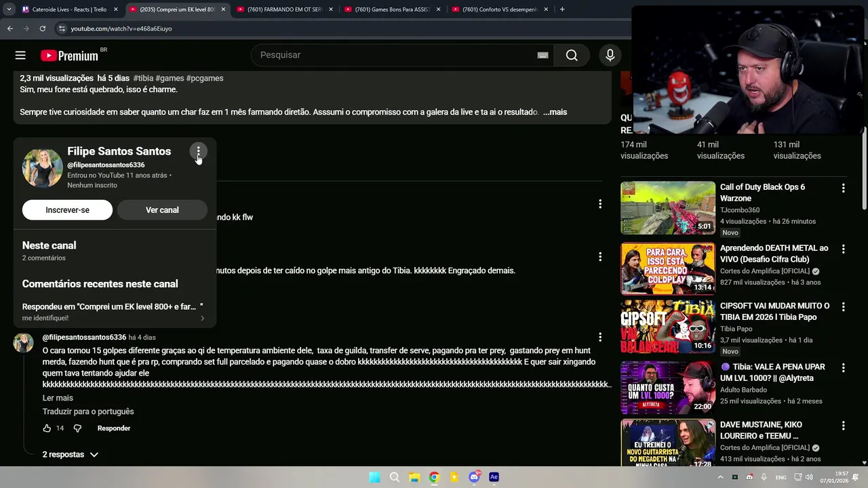This screenshot has height=488, width=868.
Task: Like the filipesantossantos6336 comment
Action: [x=47, y=428]
